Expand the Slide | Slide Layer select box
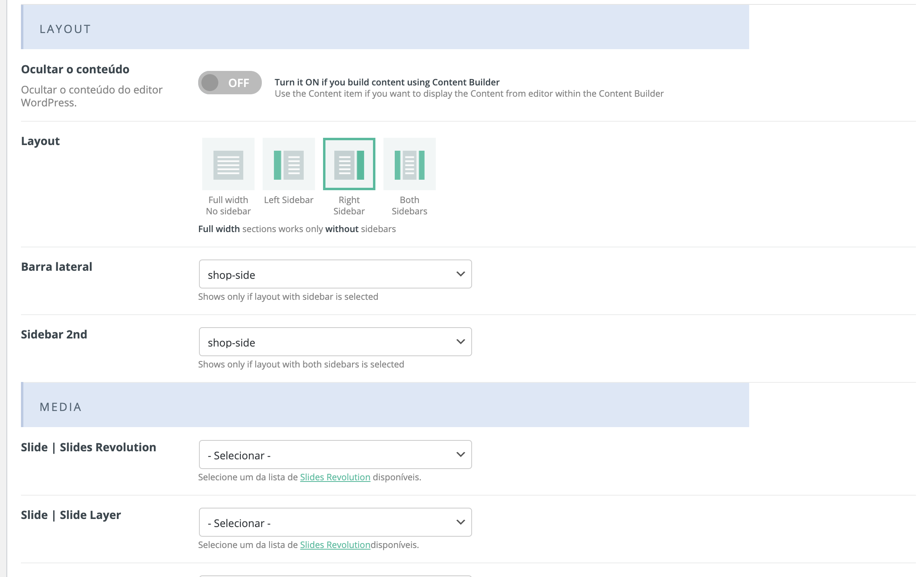924x577 pixels. (336, 522)
